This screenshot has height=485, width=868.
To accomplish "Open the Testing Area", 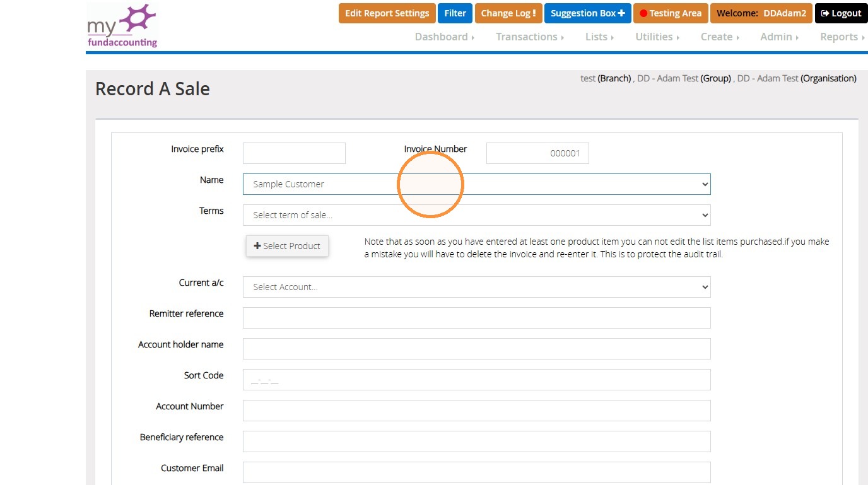I will pos(671,13).
